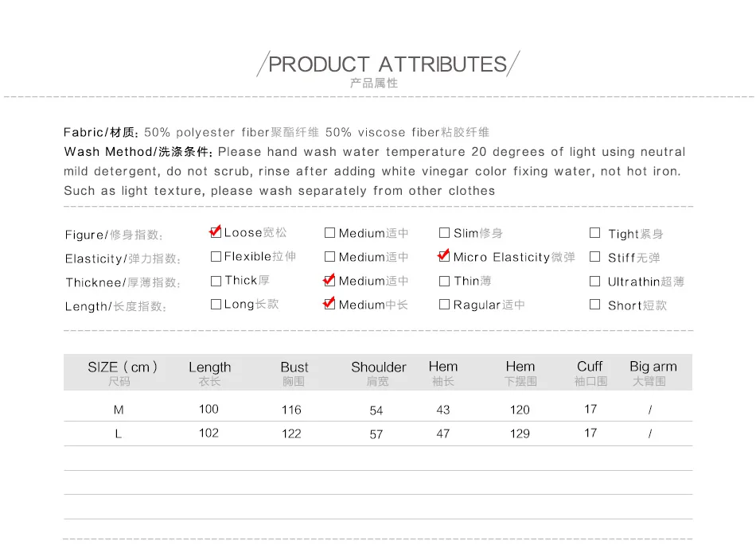756x552 pixels.
Task: Enable the Short length checkbox
Action: 595,305
